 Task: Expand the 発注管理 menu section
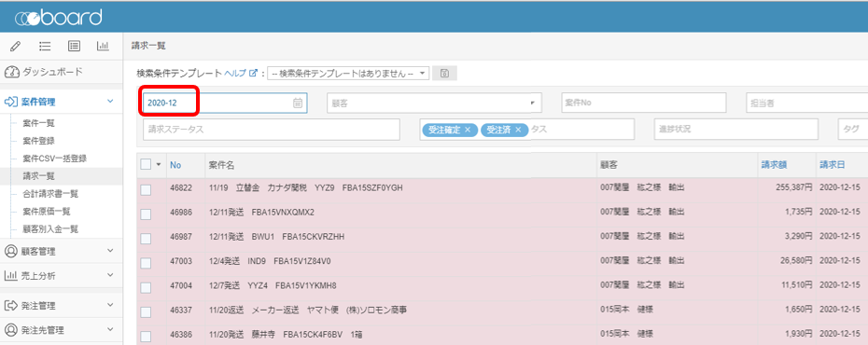(61, 305)
